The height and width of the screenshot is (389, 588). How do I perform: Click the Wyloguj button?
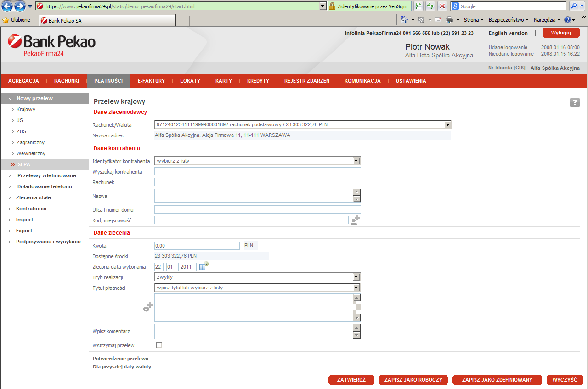click(x=561, y=33)
